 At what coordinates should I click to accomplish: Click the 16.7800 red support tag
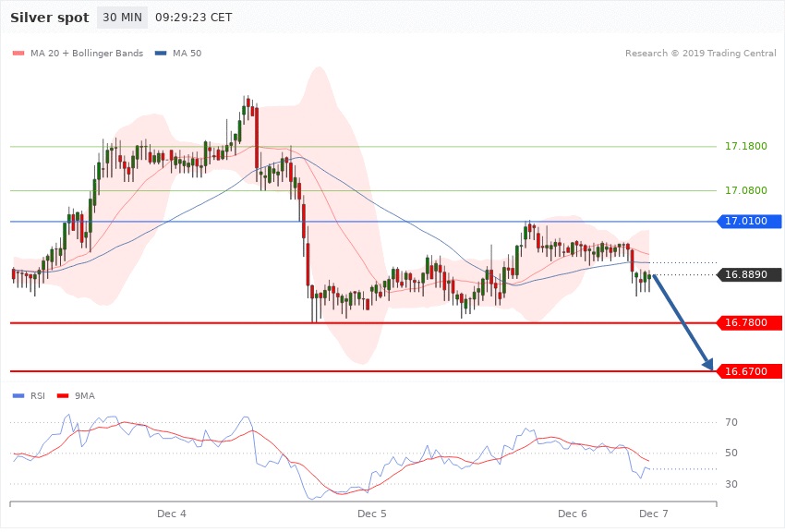[749, 323]
